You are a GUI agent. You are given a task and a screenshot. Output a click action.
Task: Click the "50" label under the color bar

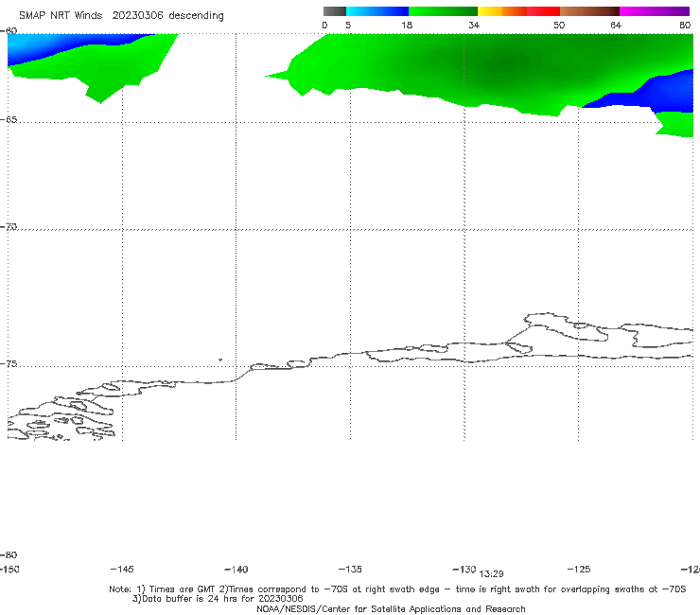559,25
